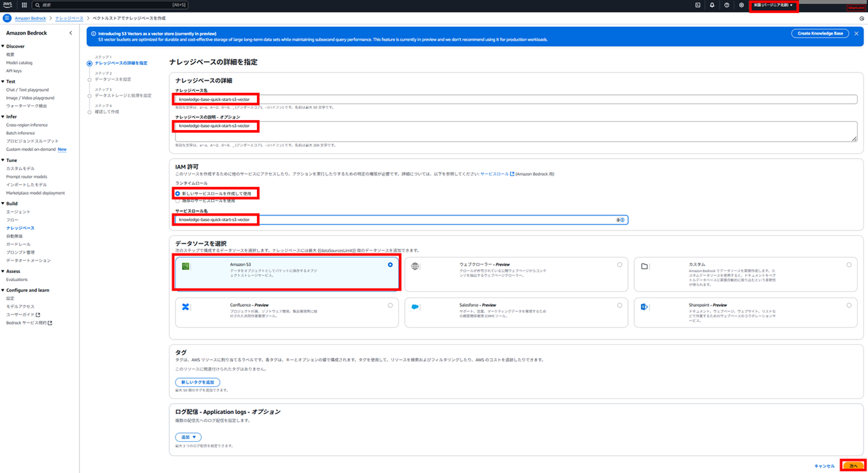Collapse the Tune section
This screenshot has width=868, height=473.
[x=3, y=160]
